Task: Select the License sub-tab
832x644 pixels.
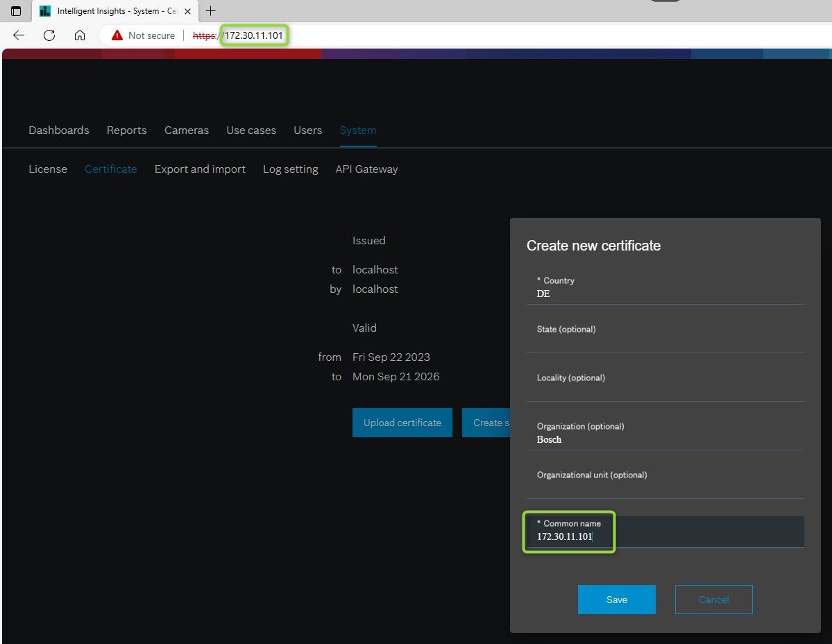Action: (x=48, y=169)
